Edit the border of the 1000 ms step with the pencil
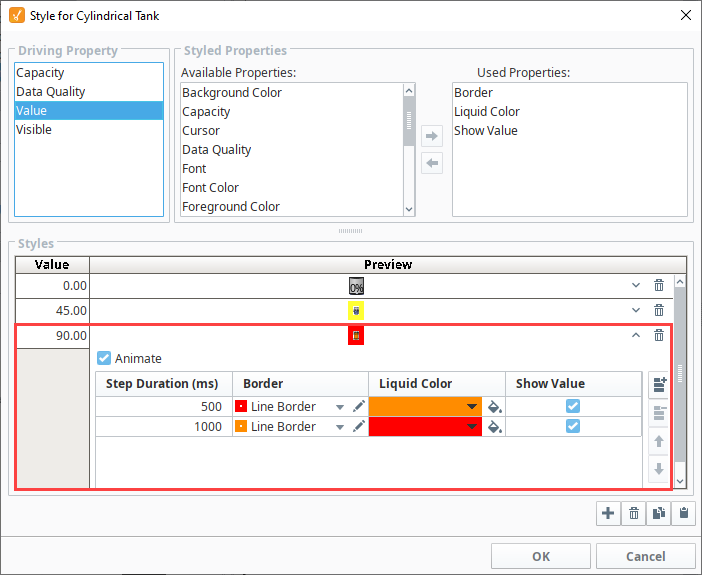 click(x=359, y=426)
